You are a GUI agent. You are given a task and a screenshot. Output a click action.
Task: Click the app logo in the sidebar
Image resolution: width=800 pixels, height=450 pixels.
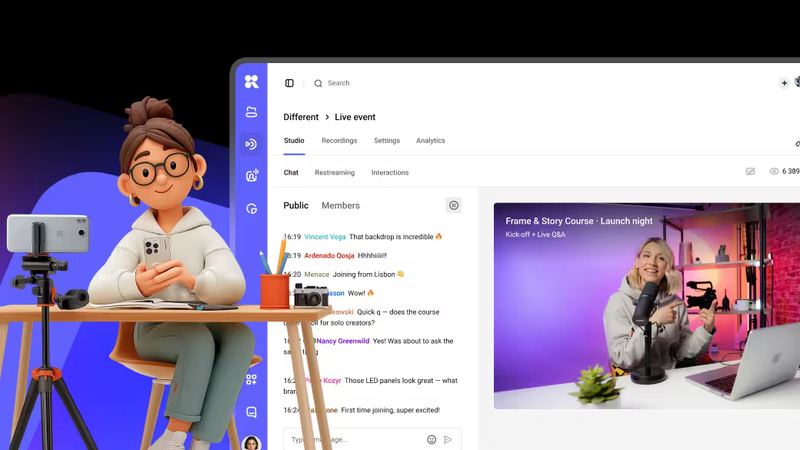252,82
